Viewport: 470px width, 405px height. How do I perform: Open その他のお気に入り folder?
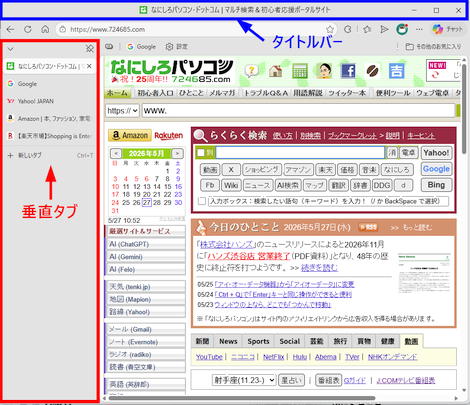(433, 47)
